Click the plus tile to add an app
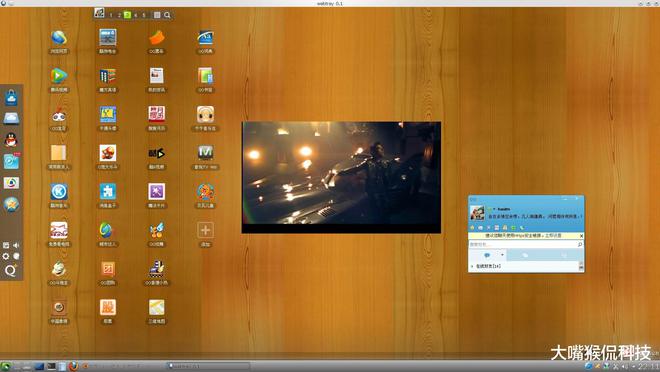660x372 pixels. tap(205, 230)
